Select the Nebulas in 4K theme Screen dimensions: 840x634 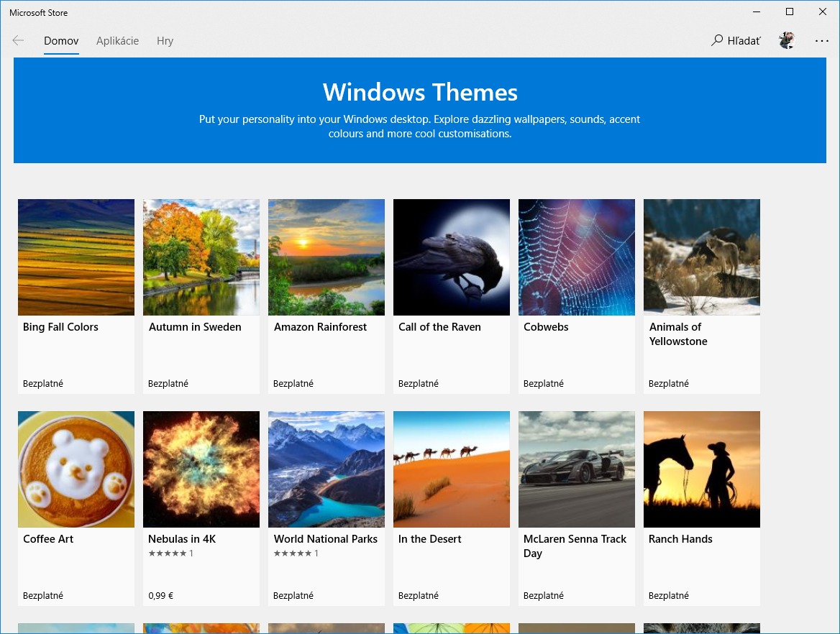201,469
